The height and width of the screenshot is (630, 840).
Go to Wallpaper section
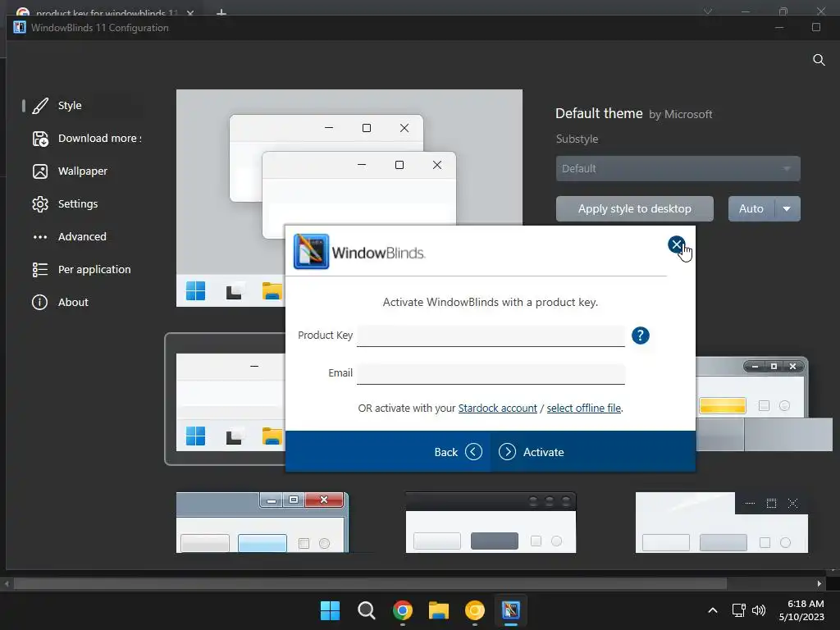tap(83, 171)
